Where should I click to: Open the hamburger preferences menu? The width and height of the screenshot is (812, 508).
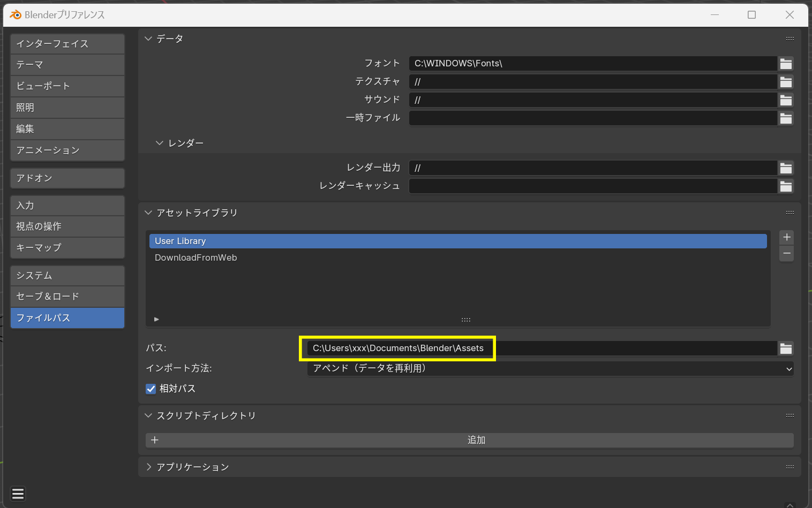point(18,494)
